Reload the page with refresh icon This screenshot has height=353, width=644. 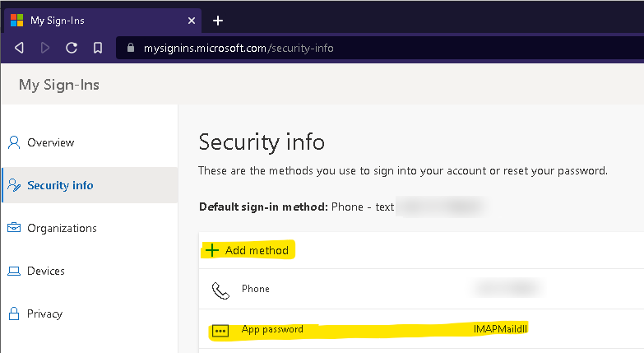click(x=72, y=48)
